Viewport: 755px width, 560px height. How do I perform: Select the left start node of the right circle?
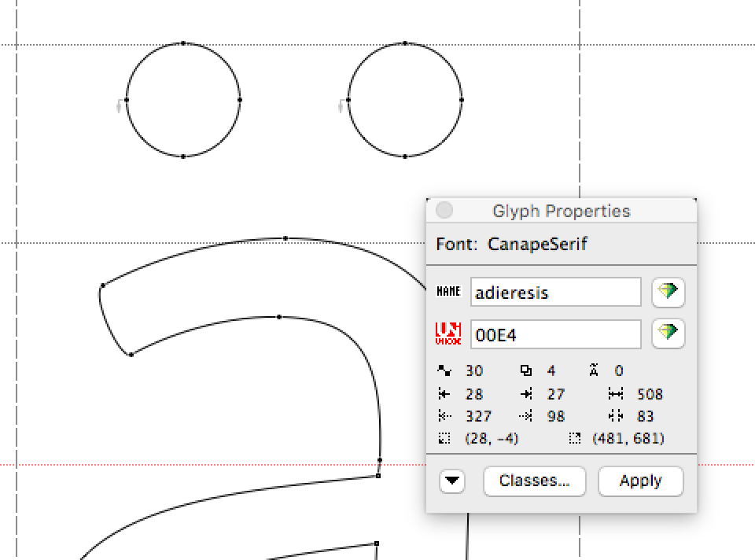click(348, 100)
